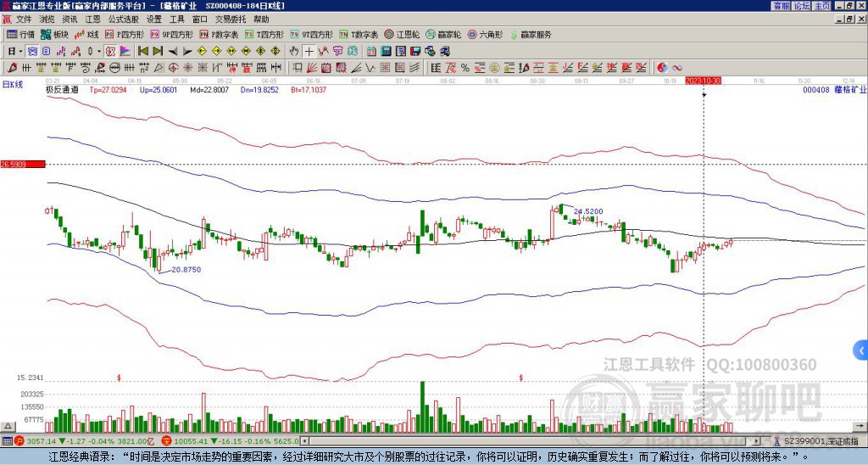This screenshot has height=465, width=868.
Task: Click the Md=22.8007 value
Action: point(209,89)
